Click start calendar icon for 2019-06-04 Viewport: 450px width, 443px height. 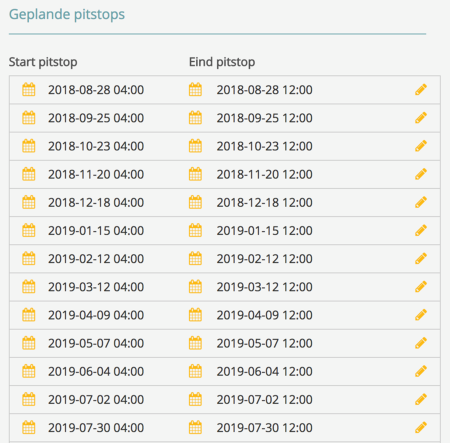(29, 371)
